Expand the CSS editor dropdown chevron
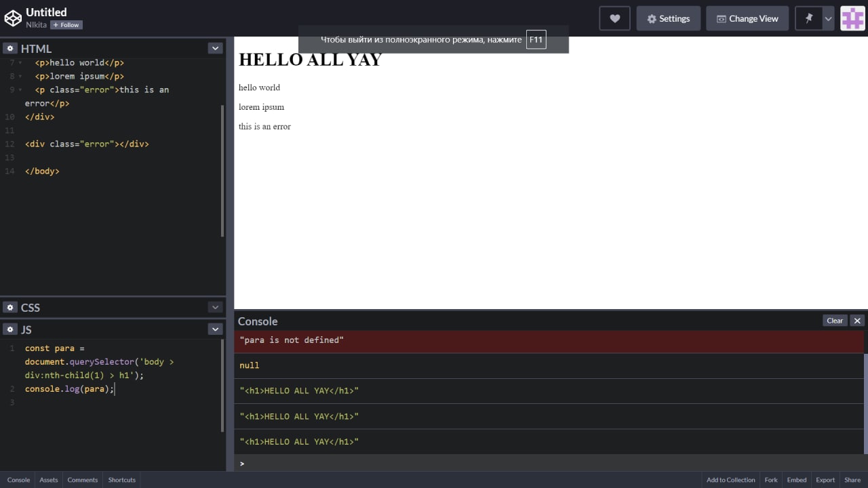Screen dimensions: 868x488 (x=215, y=307)
